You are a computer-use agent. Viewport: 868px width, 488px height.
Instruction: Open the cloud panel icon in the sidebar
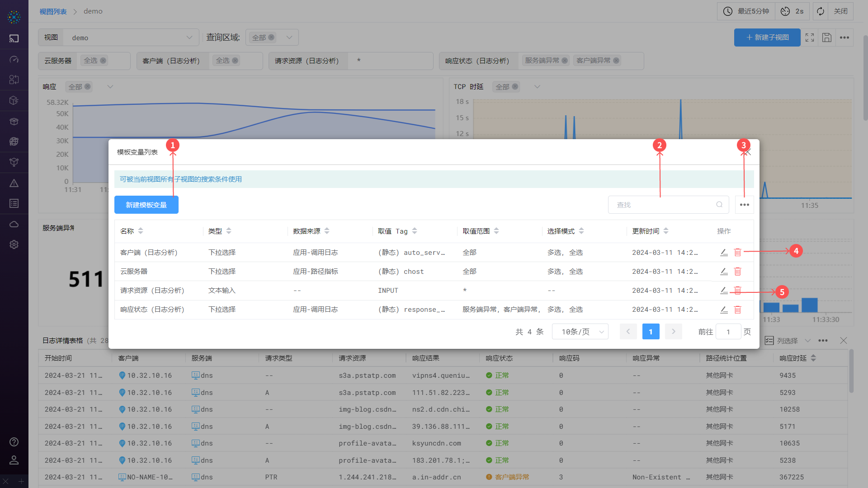[x=14, y=224]
